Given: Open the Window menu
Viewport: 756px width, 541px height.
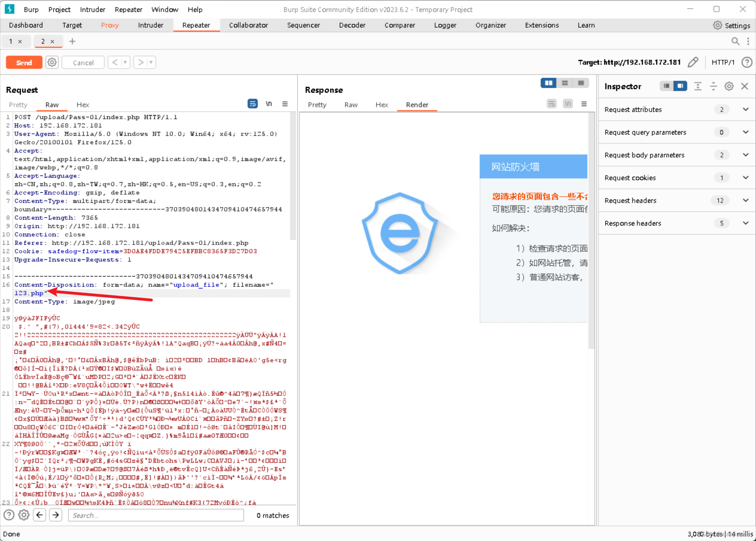Looking at the screenshot, I should click(165, 10).
